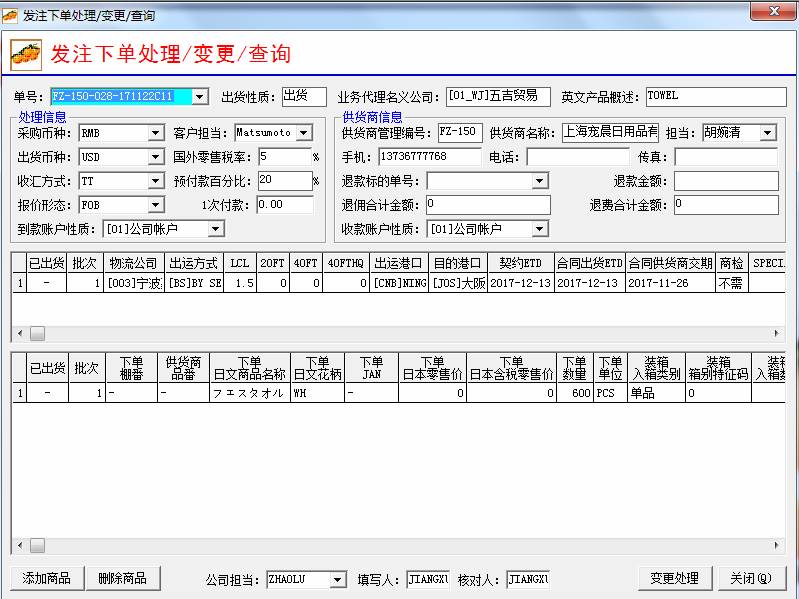Select the [003]宁波 logistics cell
Screen dimensions: 799x599
134,283
